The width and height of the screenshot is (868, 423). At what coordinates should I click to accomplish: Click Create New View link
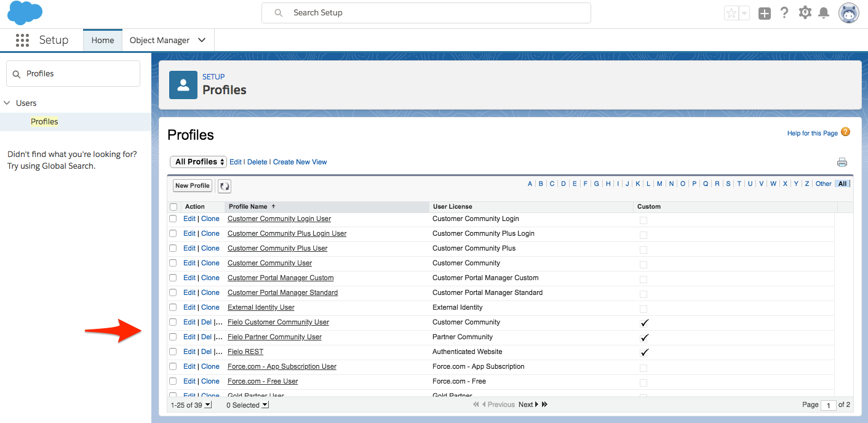tap(300, 162)
